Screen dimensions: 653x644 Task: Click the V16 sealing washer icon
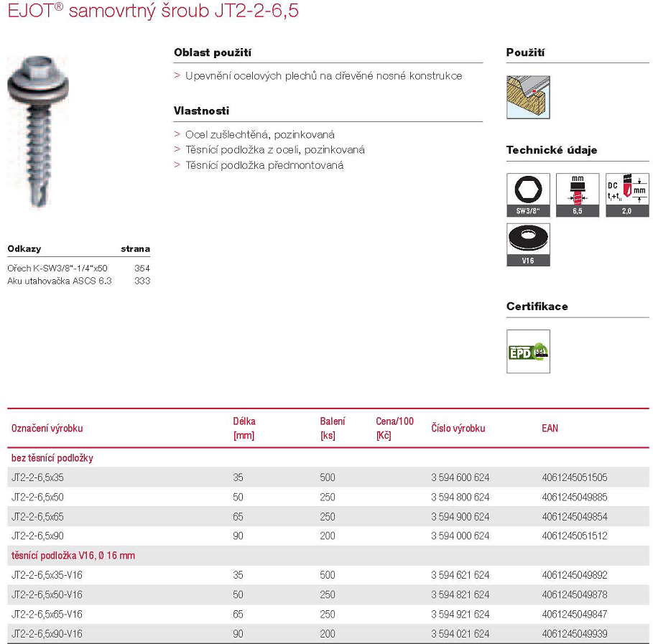(x=528, y=244)
